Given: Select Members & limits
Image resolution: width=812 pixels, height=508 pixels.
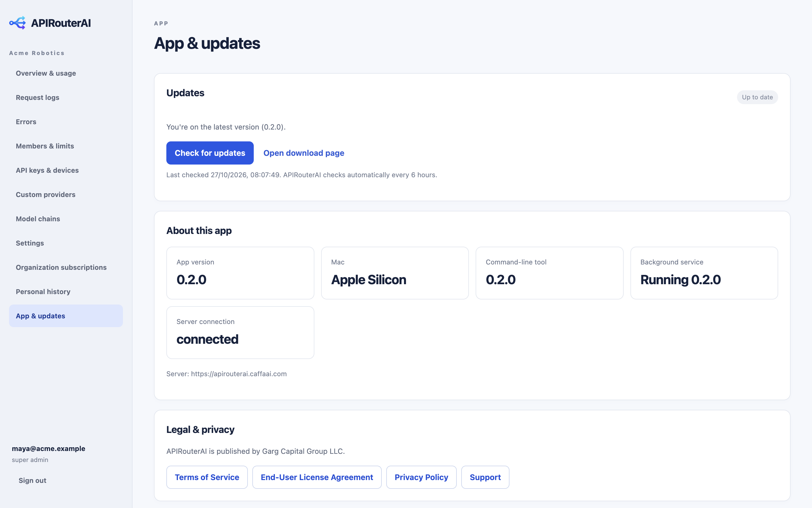Looking at the screenshot, I should [x=66, y=146].
